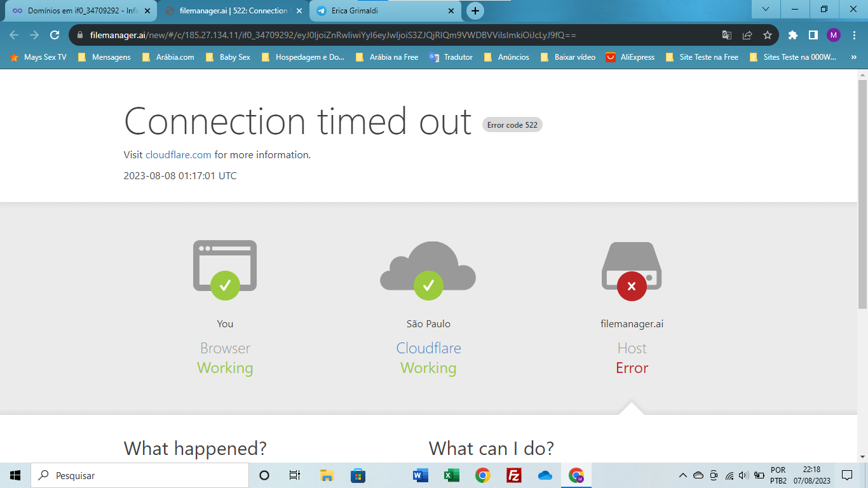Open the translate page icon
This screenshot has height=488, width=868.
(727, 35)
